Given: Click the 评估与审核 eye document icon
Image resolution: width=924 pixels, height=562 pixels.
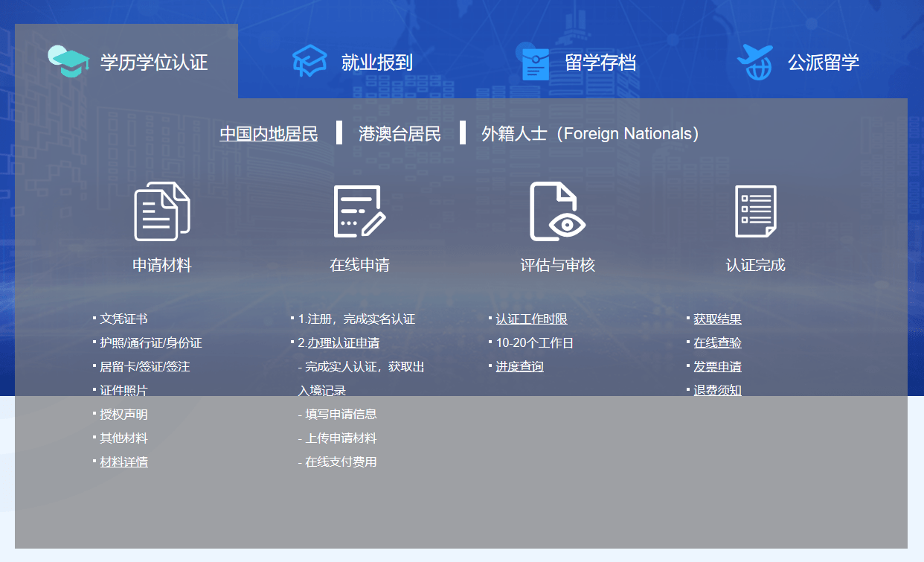Looking at the screenshot, I should (556, 212).
